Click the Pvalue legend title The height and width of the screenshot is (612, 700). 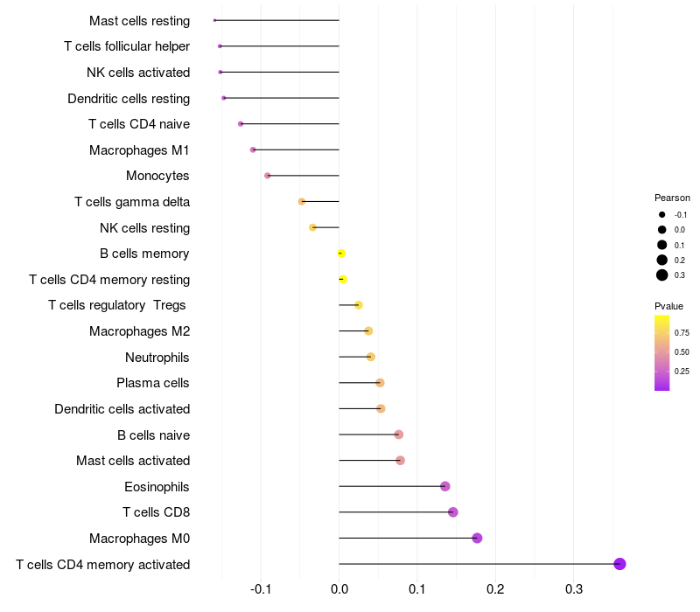(668, 306)
